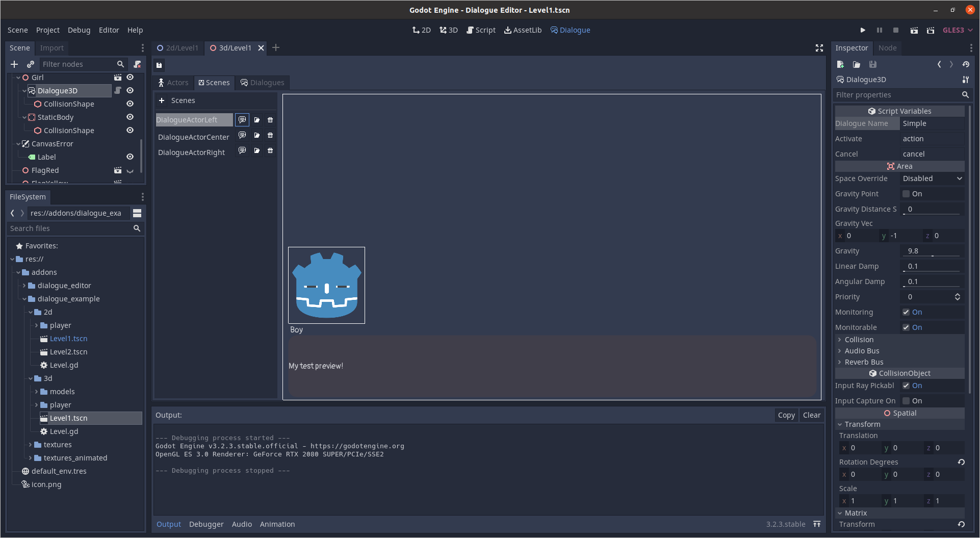
Task: Hide the Dialogue3D node
Action: click(x=130, y=90)
